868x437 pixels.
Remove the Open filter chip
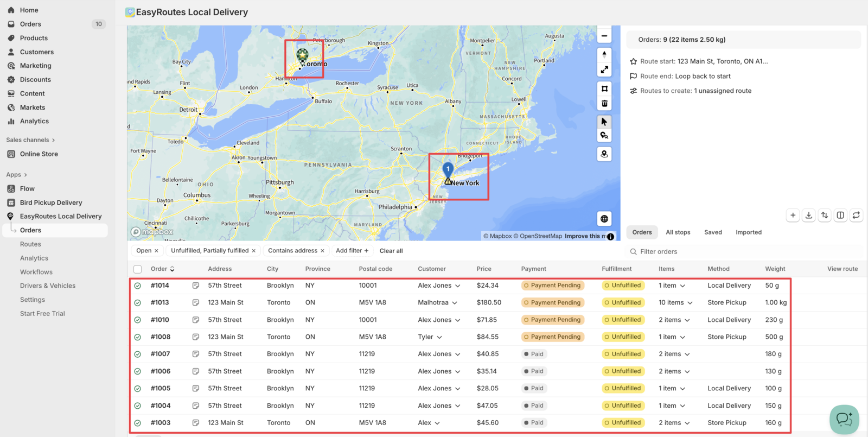(156, 251)
